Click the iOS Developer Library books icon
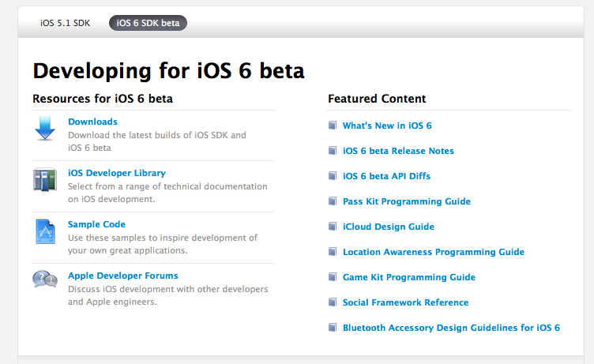 click(x=45, y=180)
